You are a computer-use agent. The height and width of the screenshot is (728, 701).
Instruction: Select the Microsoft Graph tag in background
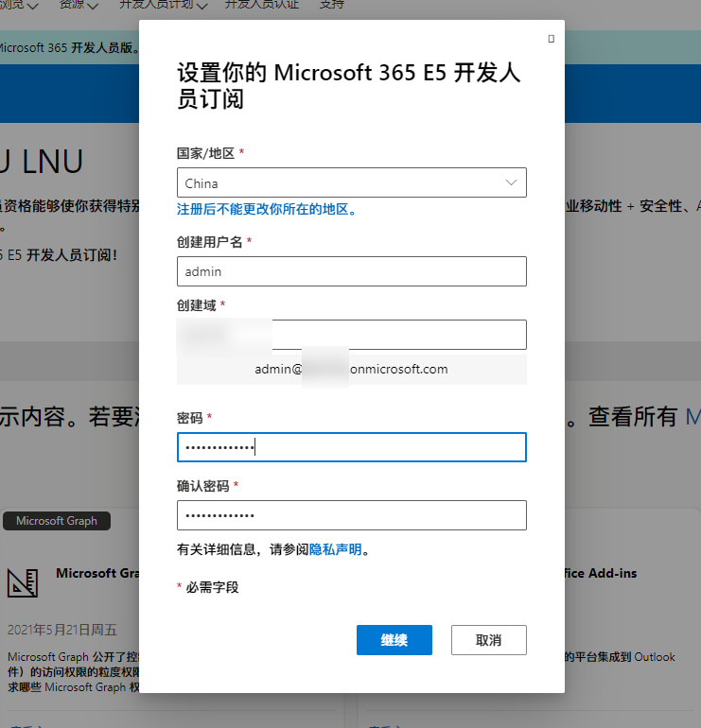click(x=57, y=521)
